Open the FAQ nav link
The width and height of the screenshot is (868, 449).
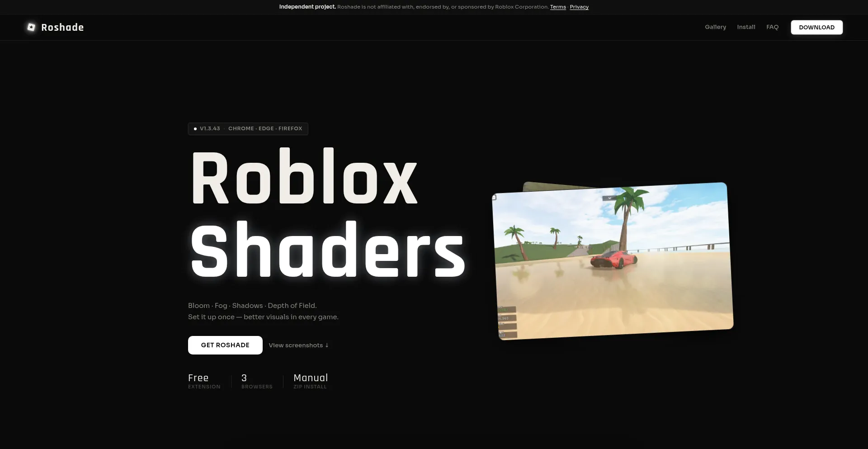(x=772, y=27)
